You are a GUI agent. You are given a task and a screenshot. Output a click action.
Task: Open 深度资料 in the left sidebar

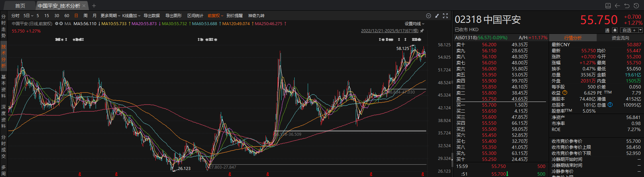pyautogui.click(x=3, y=117)
